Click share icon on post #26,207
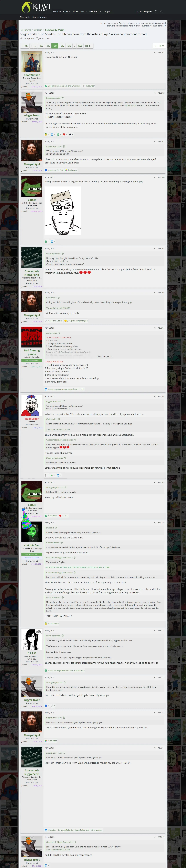Image resolution: width=186 pixels, height=868 pixels. coord(155,328)
